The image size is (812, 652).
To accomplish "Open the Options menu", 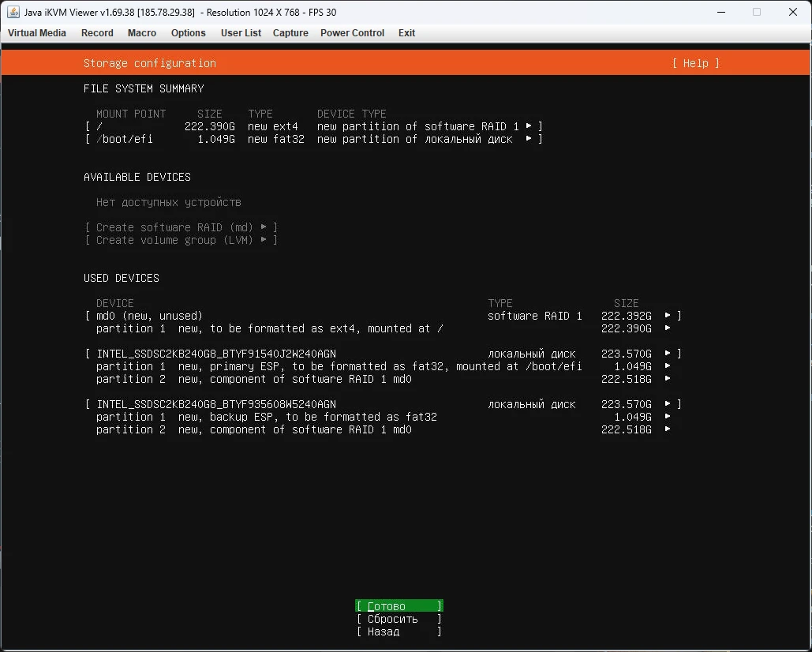I will tap(189, 33).
